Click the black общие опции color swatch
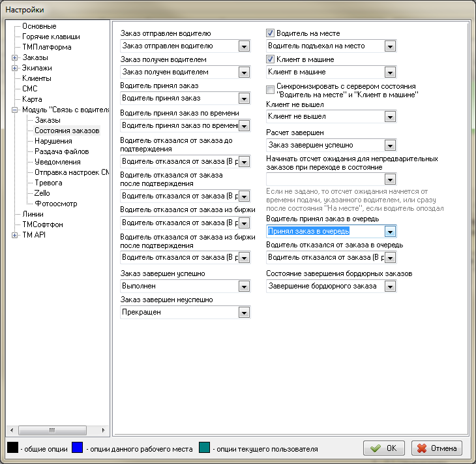 (x=12, y=448)
